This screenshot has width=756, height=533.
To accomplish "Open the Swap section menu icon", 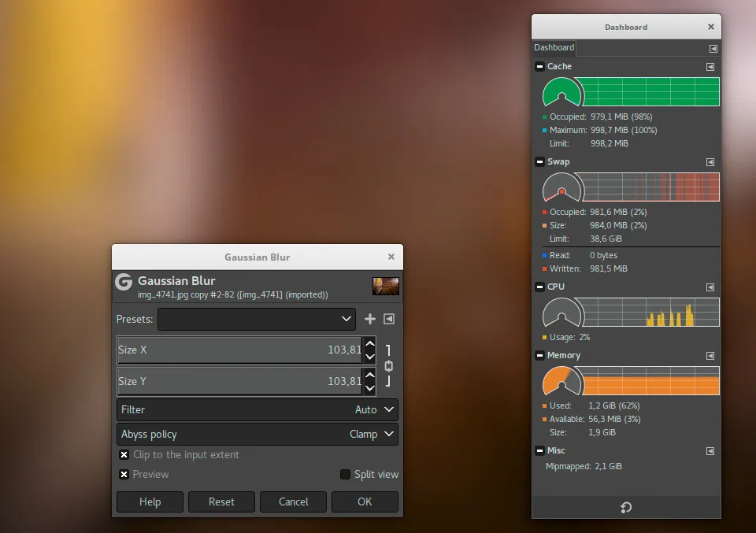I will coord(710,162).
